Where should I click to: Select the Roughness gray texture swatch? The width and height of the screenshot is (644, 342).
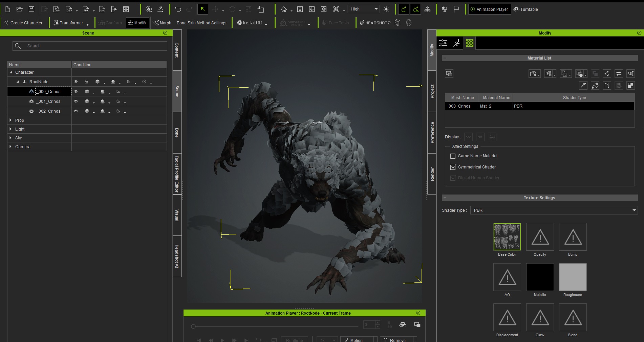[x=573, y=277]
